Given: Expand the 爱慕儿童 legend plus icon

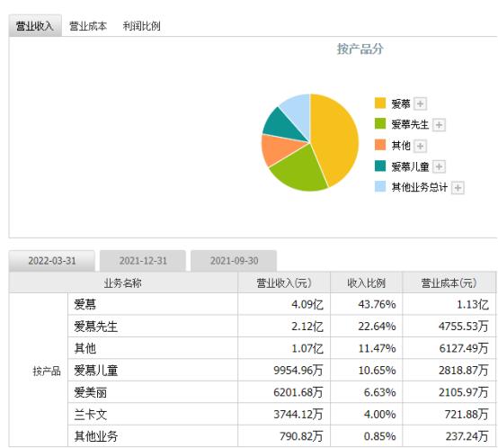Looking at the screenshot, I should [x=439, y=166].
